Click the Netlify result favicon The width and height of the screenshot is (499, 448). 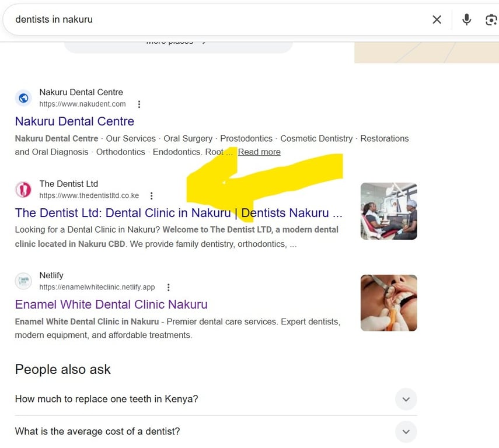23,281
